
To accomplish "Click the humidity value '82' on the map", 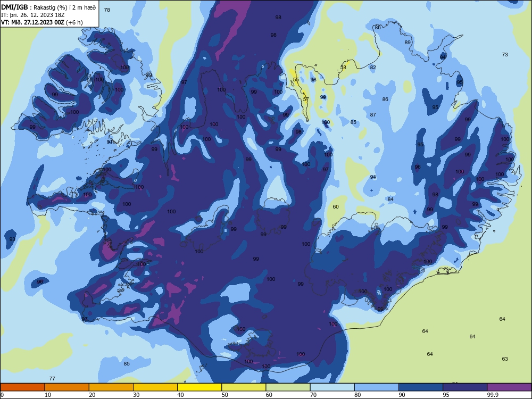I will 373,67.
